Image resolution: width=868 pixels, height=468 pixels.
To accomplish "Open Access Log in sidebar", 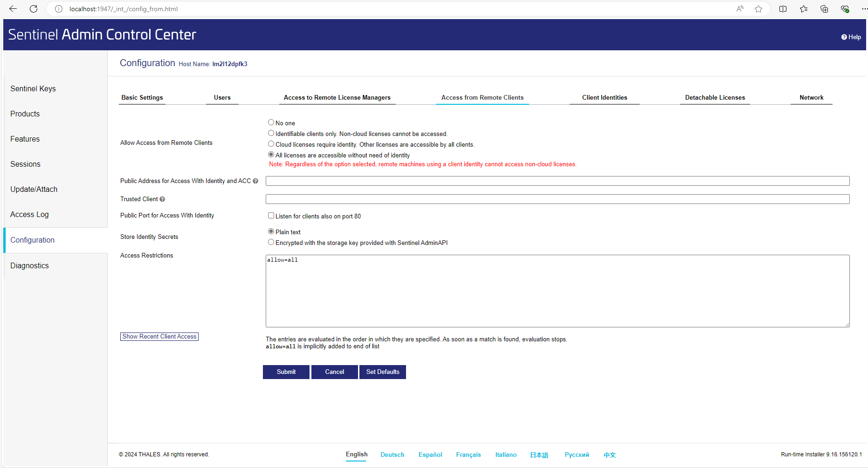I will (29, 215).
